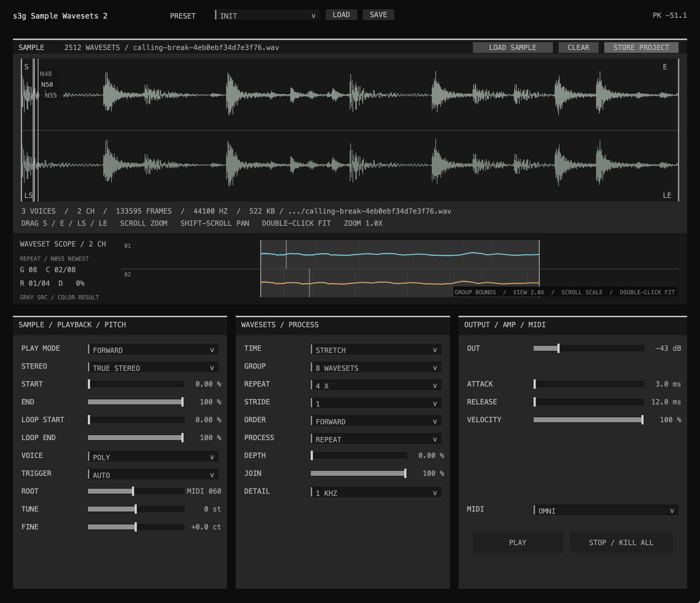Adjust the FINE cents slider

[x=136, y=527]
